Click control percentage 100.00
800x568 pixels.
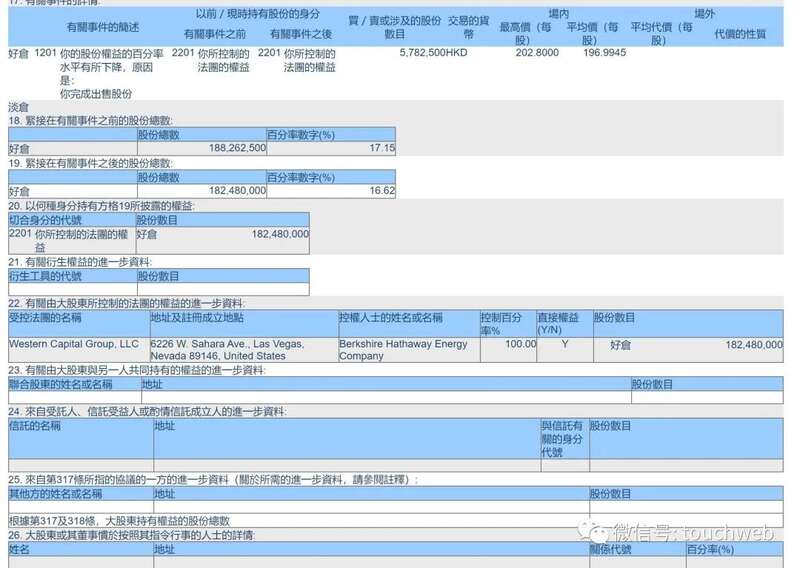tap(520, 344)
